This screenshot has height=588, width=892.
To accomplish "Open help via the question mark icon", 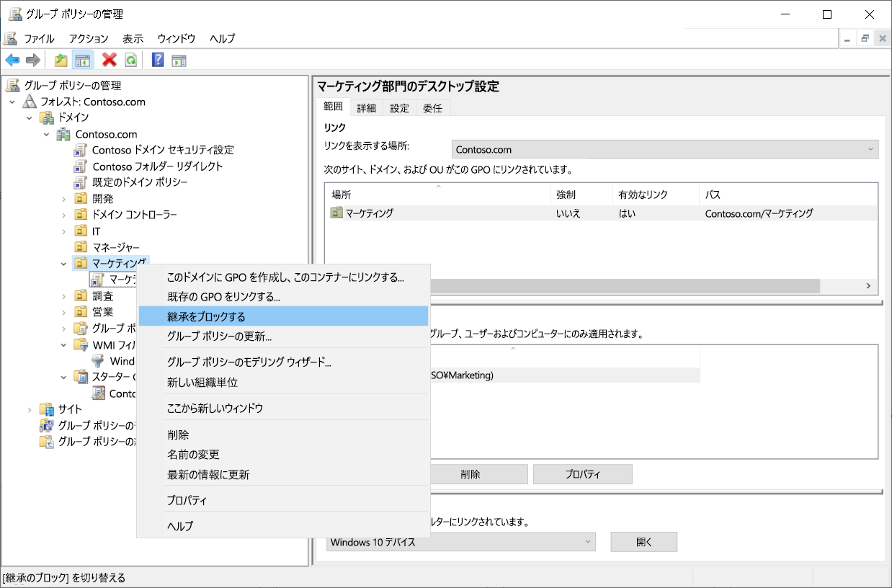I will 157,60.
